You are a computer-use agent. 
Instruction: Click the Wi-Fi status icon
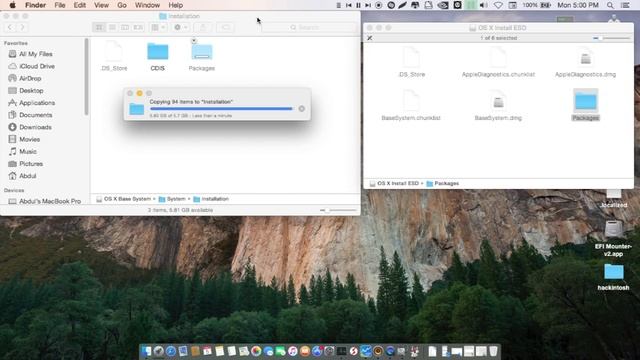pyautogui.click(x=498, y=5)
